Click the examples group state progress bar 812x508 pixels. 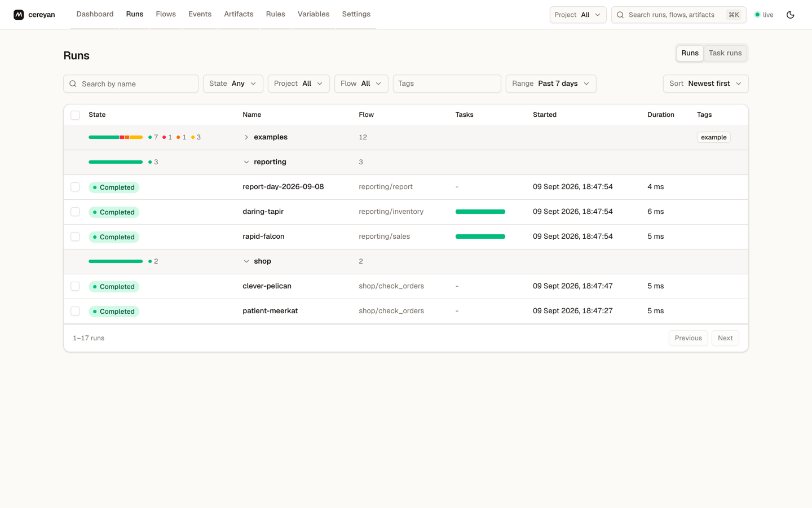coord(116,137)
